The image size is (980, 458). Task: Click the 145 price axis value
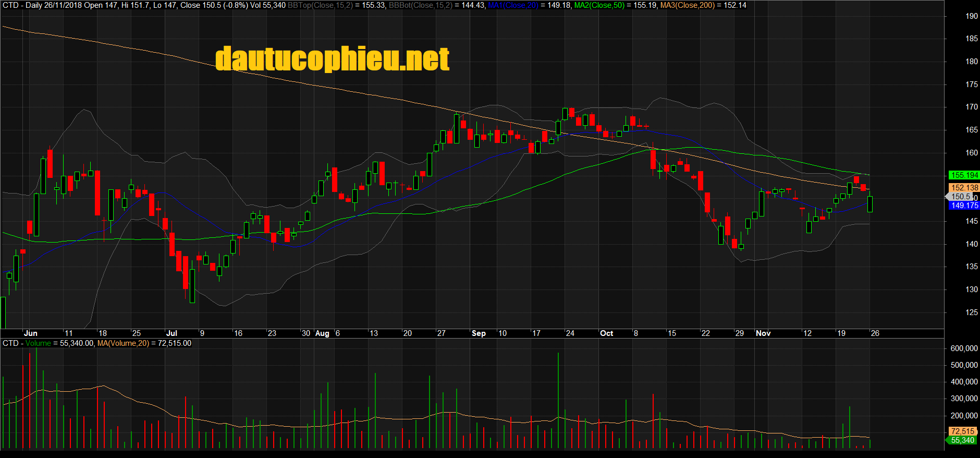pyautogui.click(x=972, y=221)
